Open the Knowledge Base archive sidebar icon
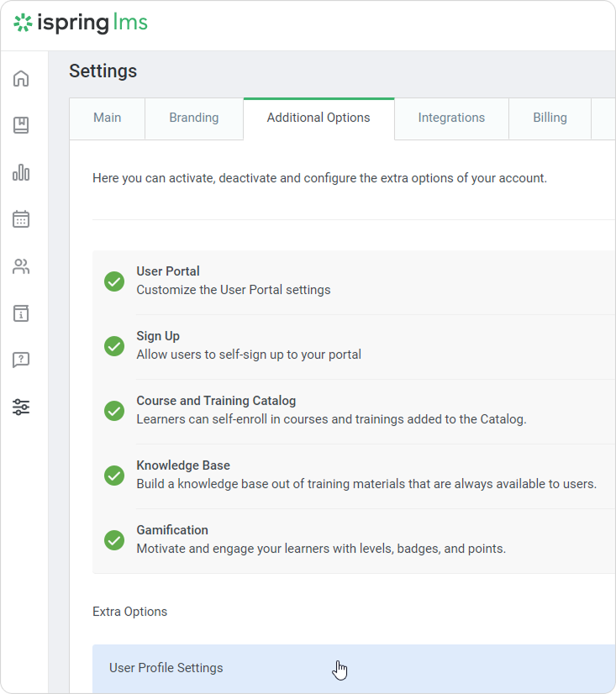The height and width of the screenshot is (694, 616). (21, 313)
